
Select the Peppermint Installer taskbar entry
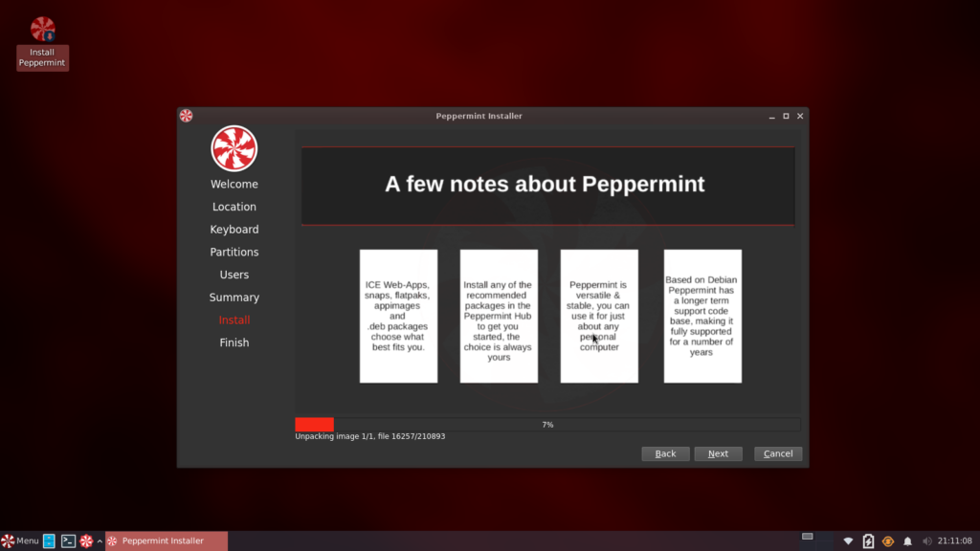166,540
